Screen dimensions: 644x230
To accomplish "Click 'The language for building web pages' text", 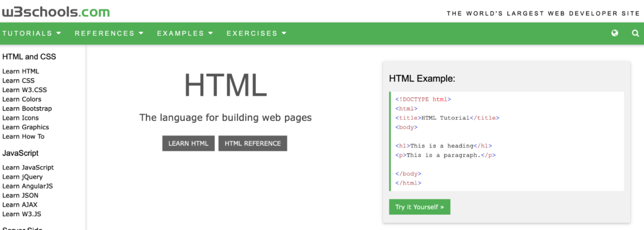I will point(226,118).
